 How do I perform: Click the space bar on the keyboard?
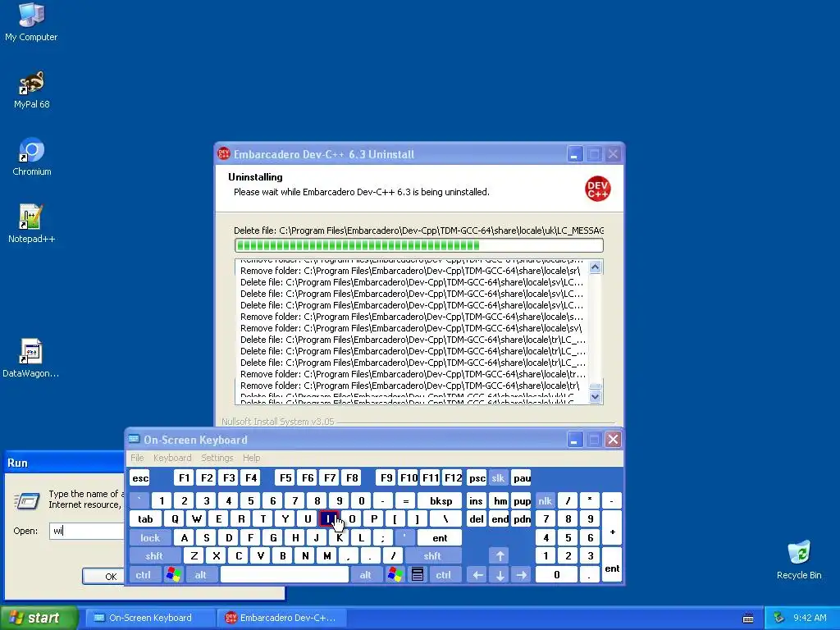point(285,575)
